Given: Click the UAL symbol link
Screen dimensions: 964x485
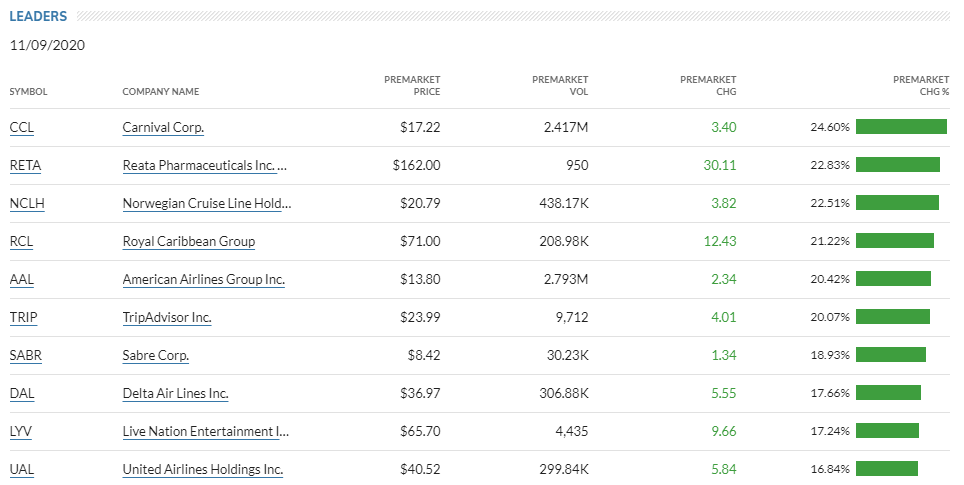Looking at the screenshot, I should point(21,470).
